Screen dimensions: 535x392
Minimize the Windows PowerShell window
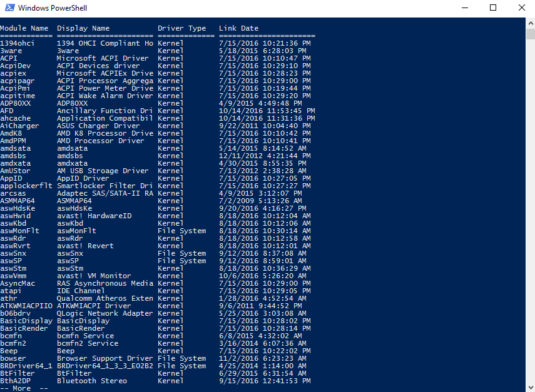[x=465, y=8]
